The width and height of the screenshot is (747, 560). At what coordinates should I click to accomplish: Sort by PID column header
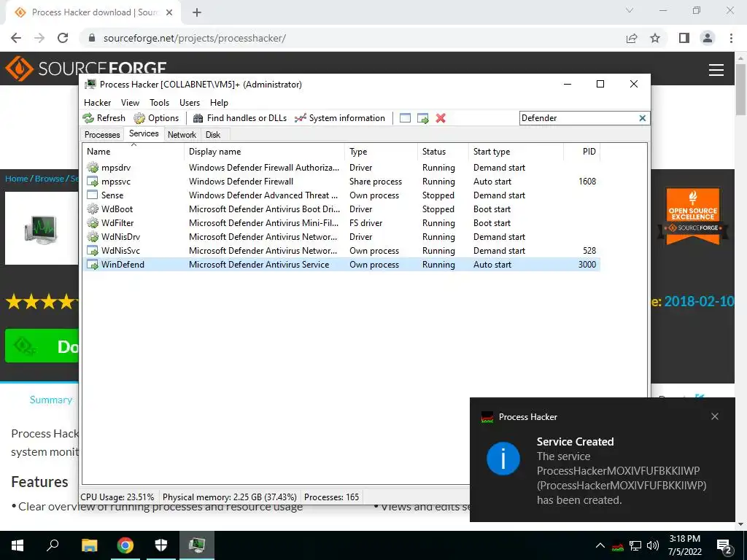coord(581,152)
